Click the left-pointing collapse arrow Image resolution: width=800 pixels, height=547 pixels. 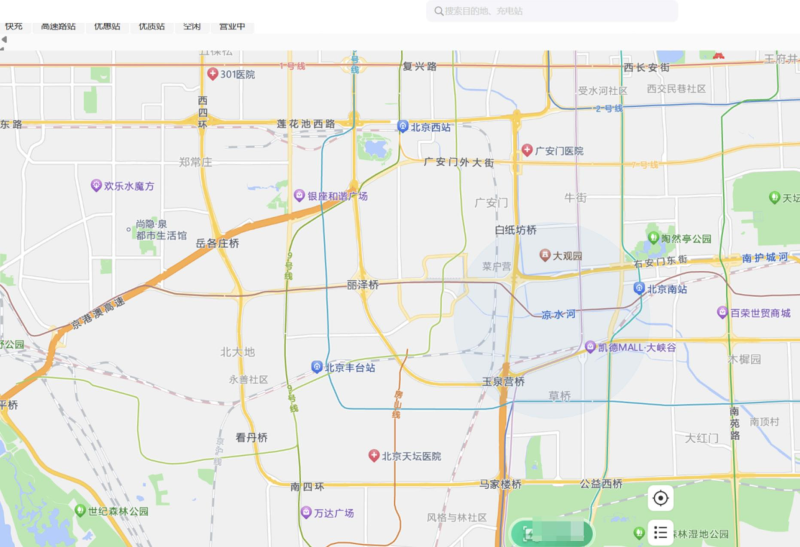coord(4,40)
